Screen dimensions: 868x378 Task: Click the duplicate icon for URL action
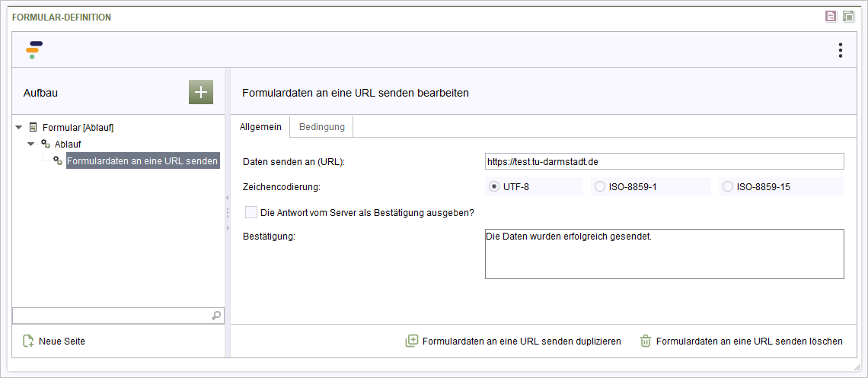pos(412,341)
